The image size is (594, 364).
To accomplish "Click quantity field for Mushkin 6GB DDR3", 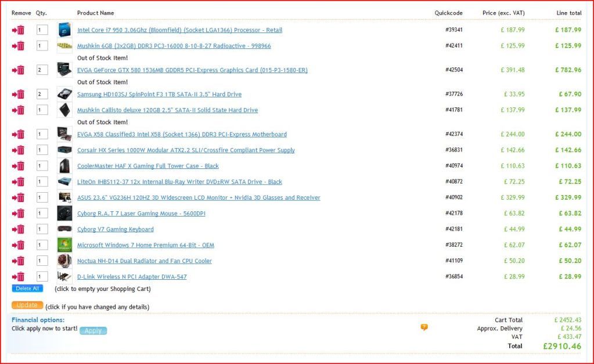I will click(x=42, y=46).
